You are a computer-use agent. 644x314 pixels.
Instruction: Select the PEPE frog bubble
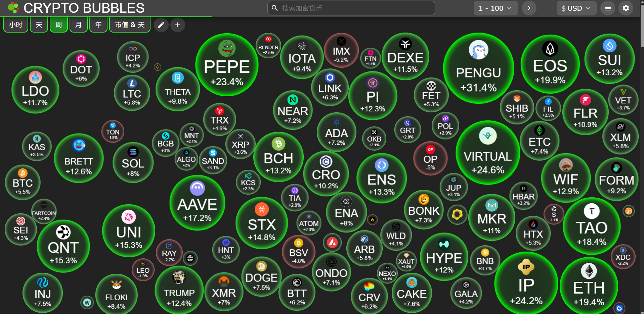click(x=227, y=65)
